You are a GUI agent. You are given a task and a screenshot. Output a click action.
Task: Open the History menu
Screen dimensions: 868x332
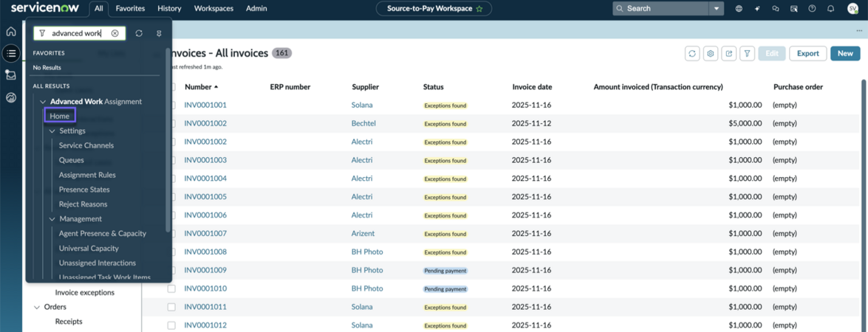coord(169,9)
